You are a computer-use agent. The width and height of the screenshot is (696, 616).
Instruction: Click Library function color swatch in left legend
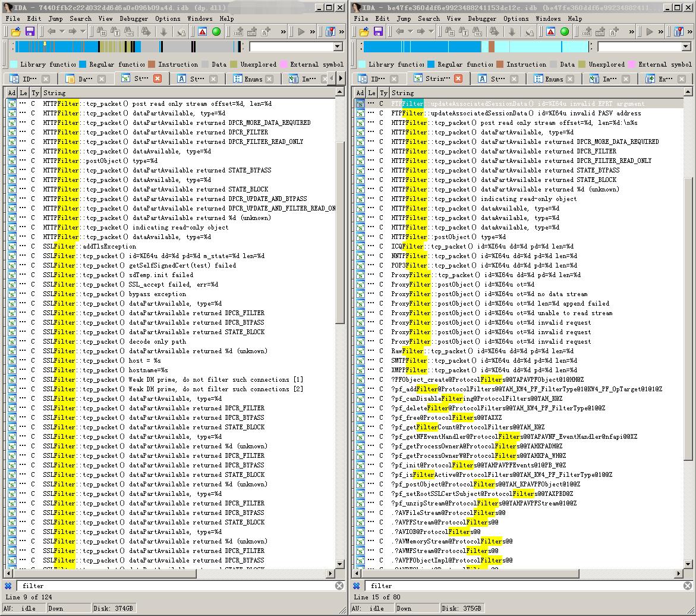[x=14, y=64]
